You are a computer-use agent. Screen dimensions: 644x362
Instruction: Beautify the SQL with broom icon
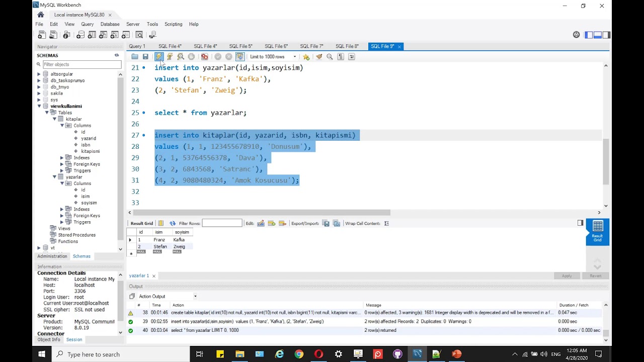click(319, 57)
